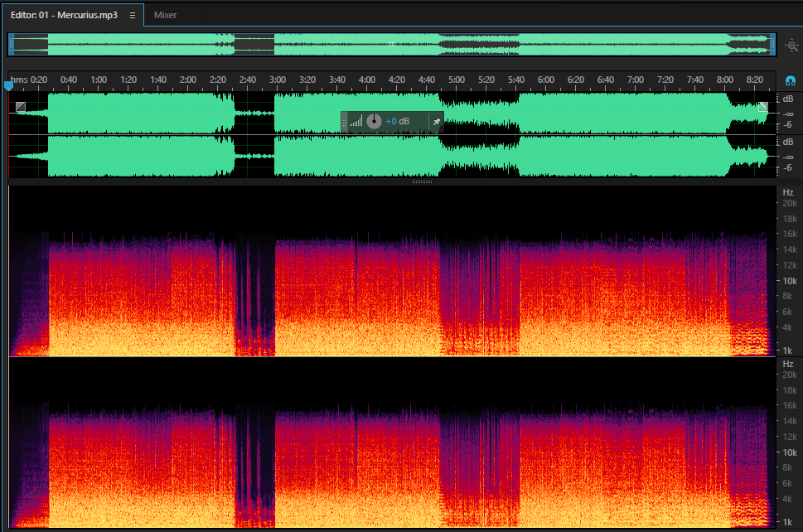Click the +0 dB gain value
Image resolution: width=803 pixels, height=532 pixels.
tap(398, 121)
